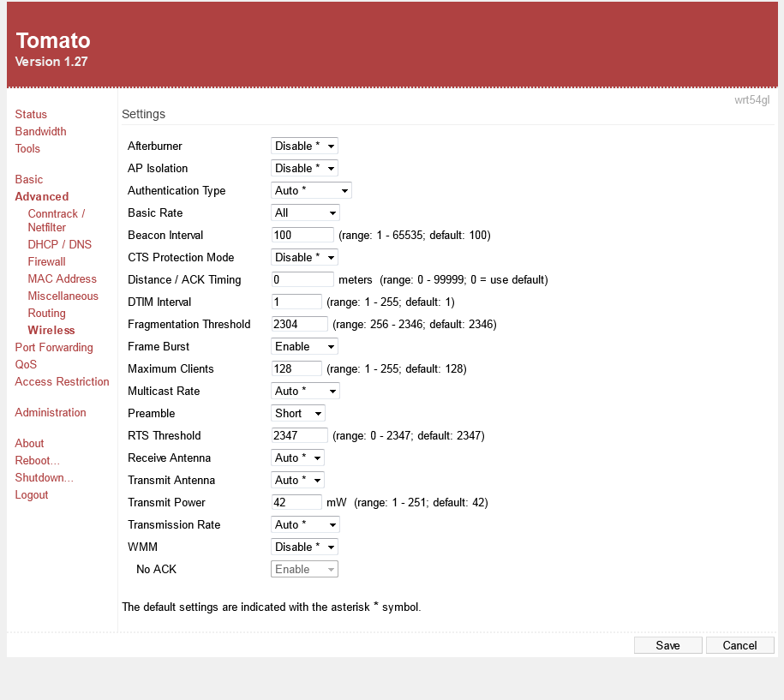Save the wireless settings
The height and width of the screenshot is (700, 784).
[667, 646]
